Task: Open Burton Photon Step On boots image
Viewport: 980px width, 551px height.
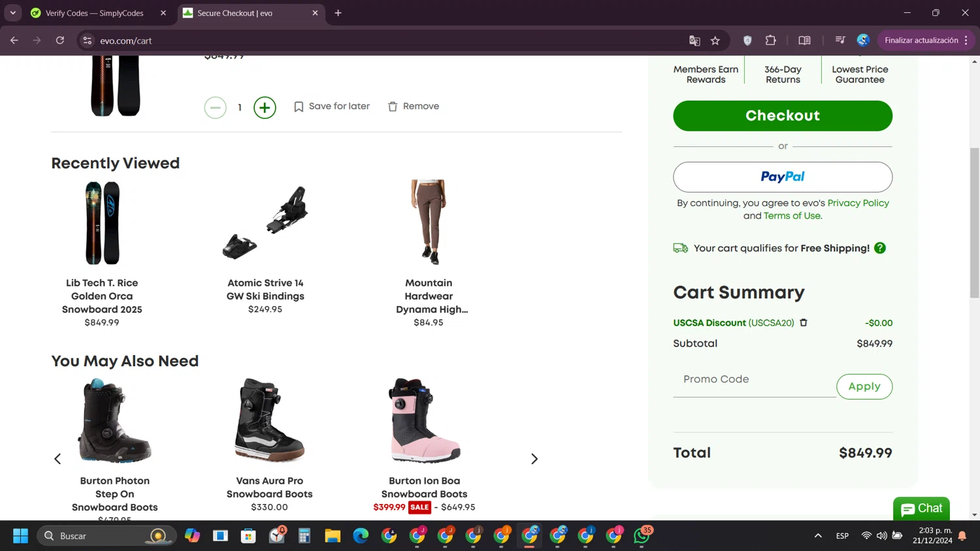Action: [x=115, y=420]
